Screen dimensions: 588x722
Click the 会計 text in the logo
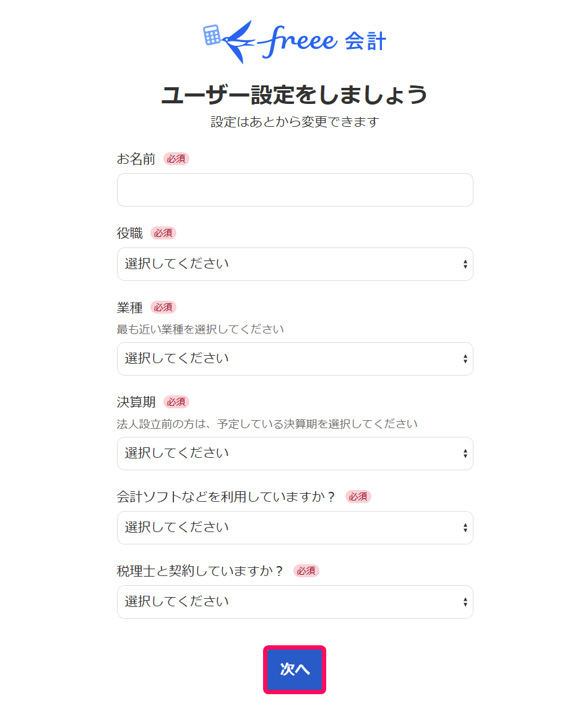(x=365, y=41)
